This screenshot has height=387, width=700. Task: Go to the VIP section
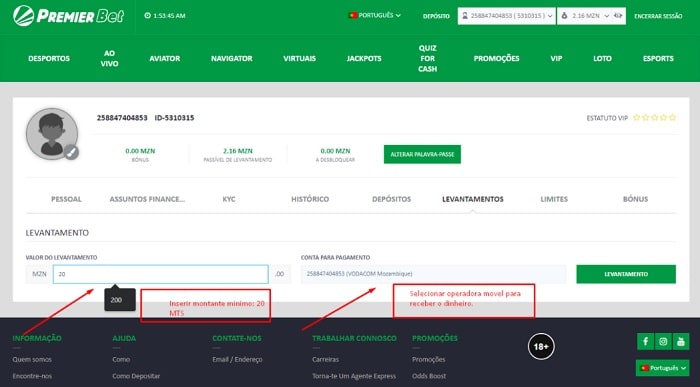tap(556, 58)
